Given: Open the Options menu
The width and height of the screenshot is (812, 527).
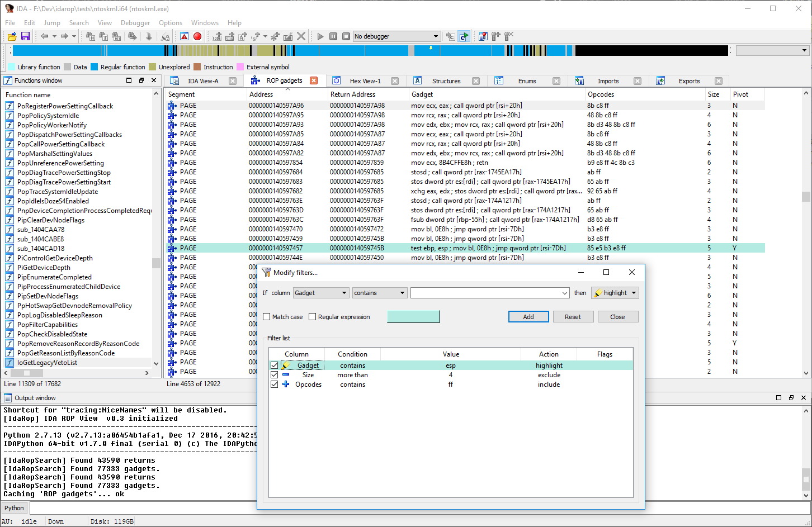Looking at the screenshot, I should (171, 23).
